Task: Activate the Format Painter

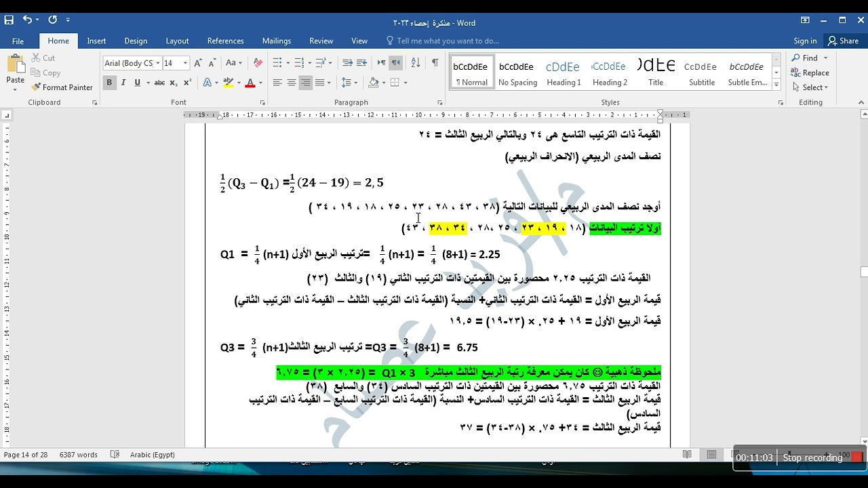Action: (x=62, y=87)
